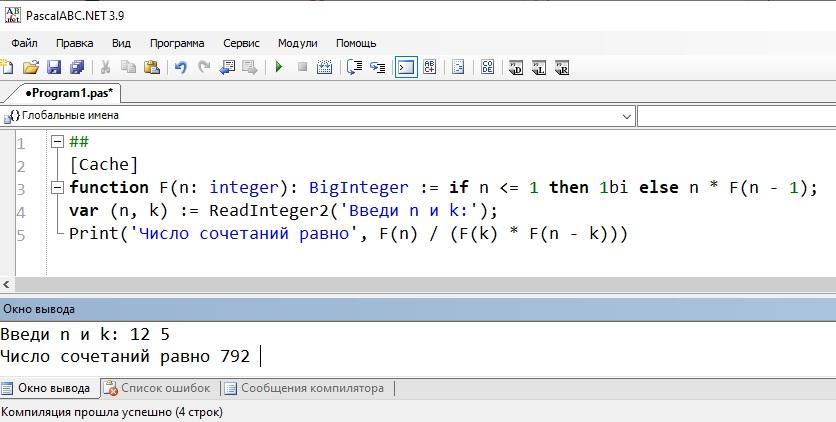Click the Save All icon
836x422 pixels.
click(x=76, y=67)
